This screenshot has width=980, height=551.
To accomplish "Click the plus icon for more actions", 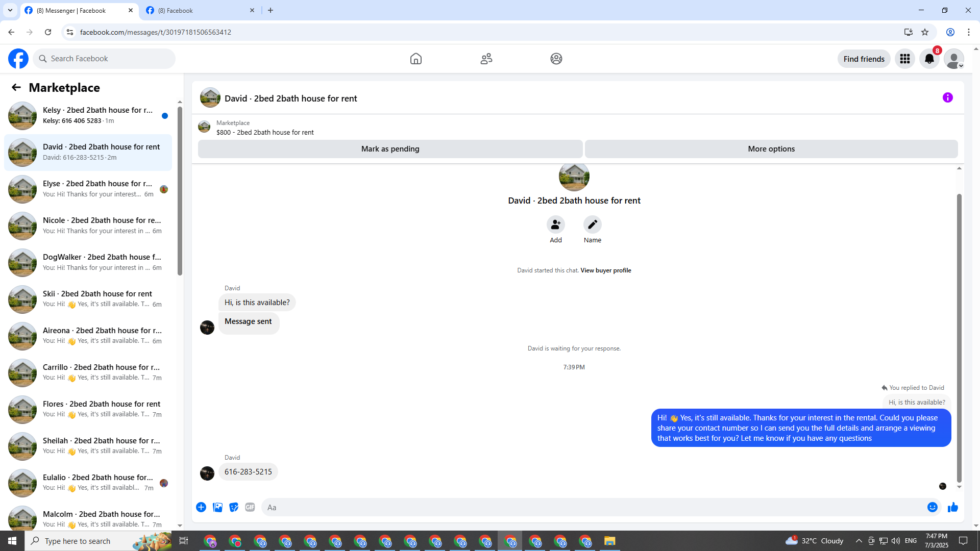I will pyautogui.click(x=201, y=507).
